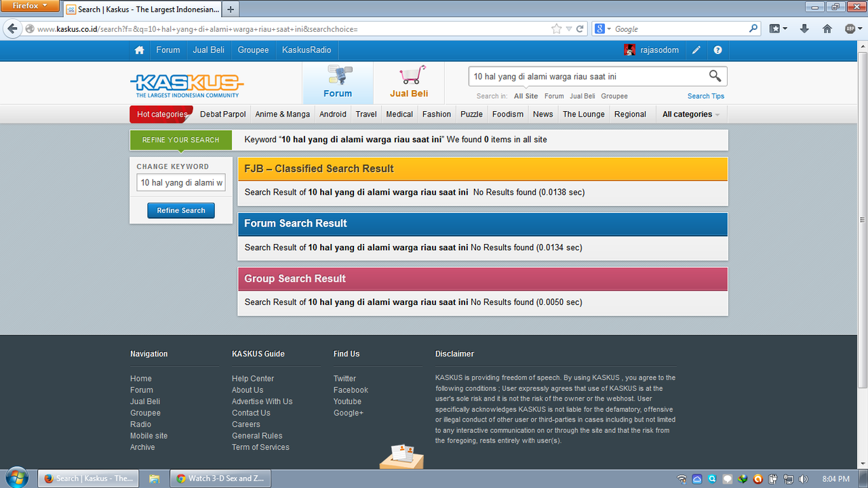Open the Debat Parpol category

223,115
